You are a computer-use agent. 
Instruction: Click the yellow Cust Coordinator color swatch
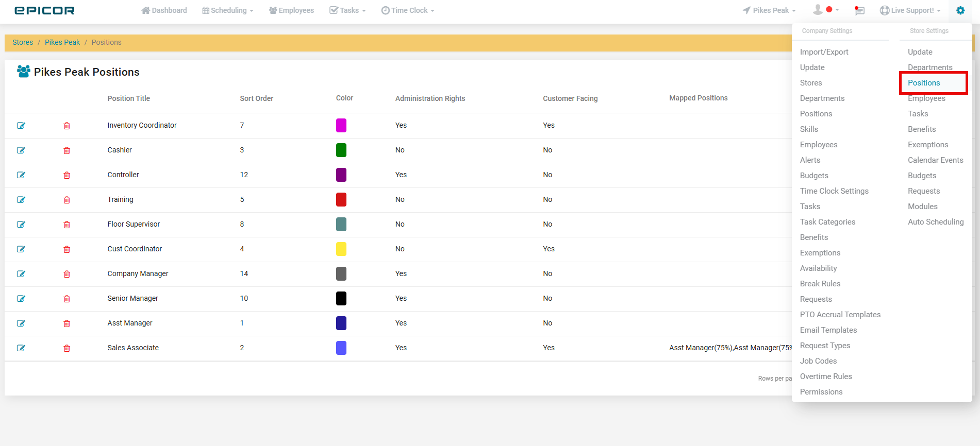click(x=341, y=249)
